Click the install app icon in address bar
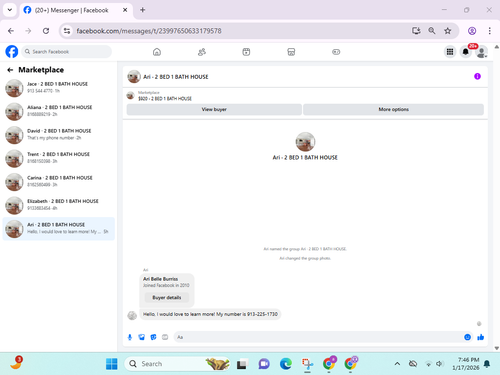 point(416,31)
